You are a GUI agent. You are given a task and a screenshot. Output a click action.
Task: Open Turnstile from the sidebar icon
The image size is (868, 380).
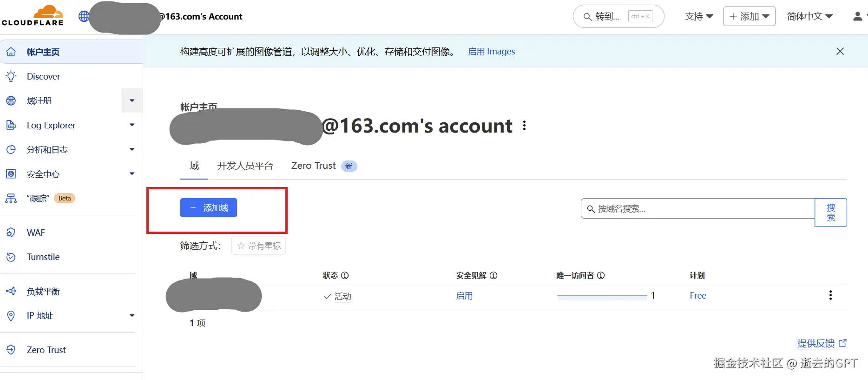coord(11,257)
